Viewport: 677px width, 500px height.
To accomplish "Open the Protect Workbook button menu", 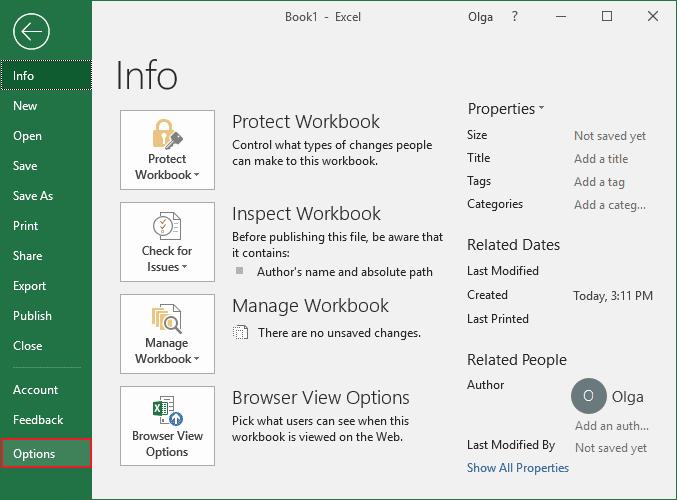I will coord(167,150).
